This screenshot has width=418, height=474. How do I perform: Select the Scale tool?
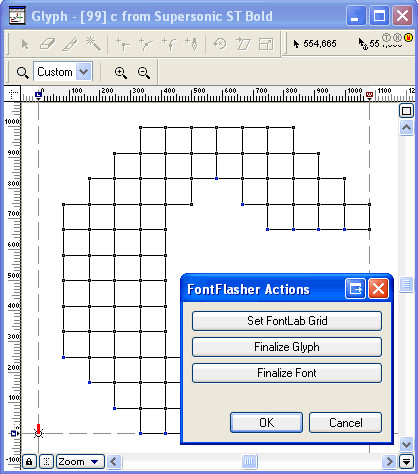pyautogui.click(x=266, y=44)
